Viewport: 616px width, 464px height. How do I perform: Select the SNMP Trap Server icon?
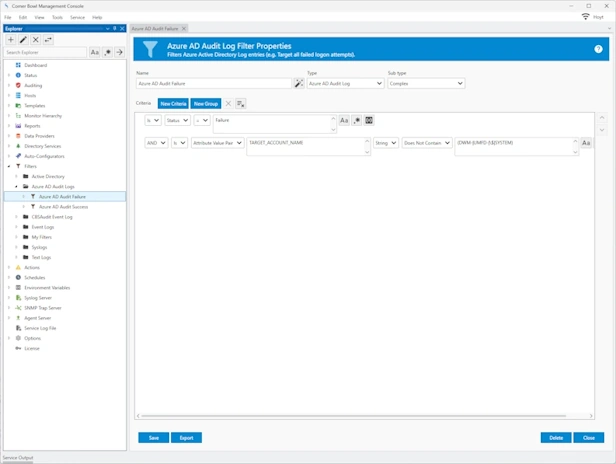click(x=18, y=308)
